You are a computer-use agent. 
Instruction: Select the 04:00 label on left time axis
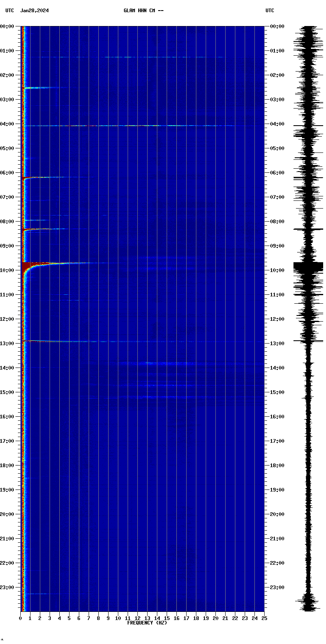click(x=7, y=124)
